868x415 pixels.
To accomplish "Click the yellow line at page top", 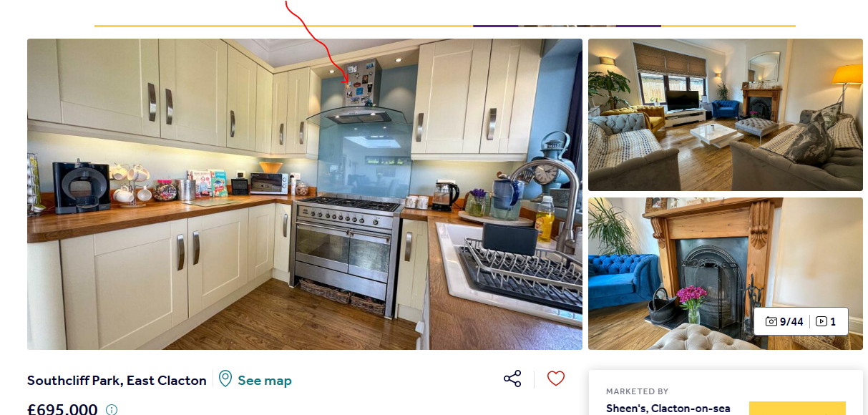I will (x=283, y=26).
